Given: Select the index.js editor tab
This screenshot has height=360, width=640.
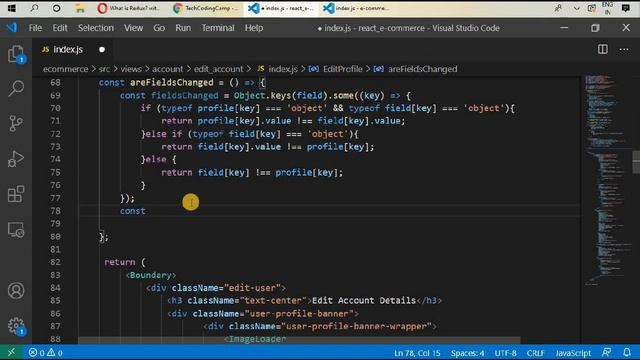Looking at the screenshot, I should pos(68,49).
